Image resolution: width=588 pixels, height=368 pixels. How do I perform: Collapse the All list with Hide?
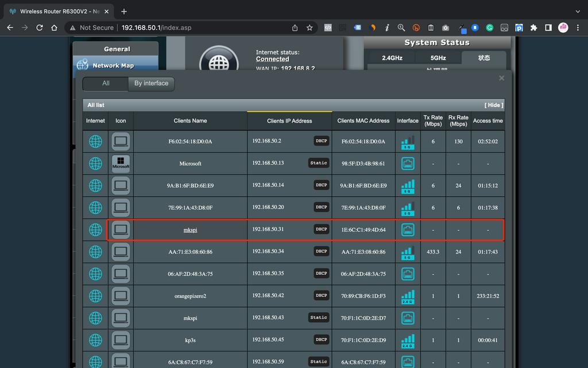click(493, 105)
